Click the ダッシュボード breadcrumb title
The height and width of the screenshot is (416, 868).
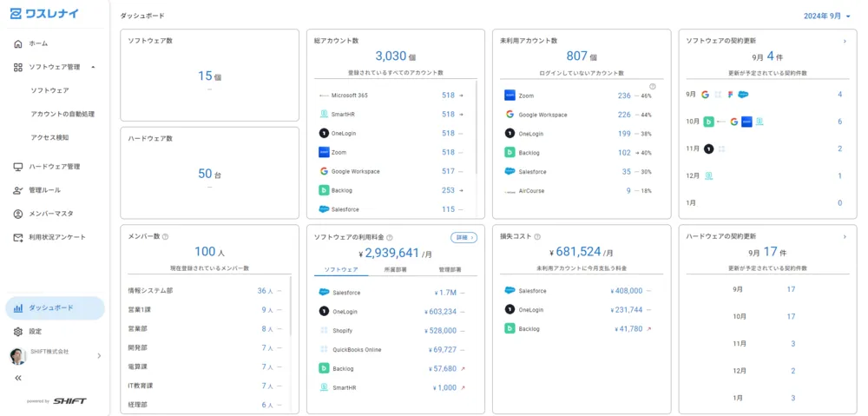coord(142,16)
